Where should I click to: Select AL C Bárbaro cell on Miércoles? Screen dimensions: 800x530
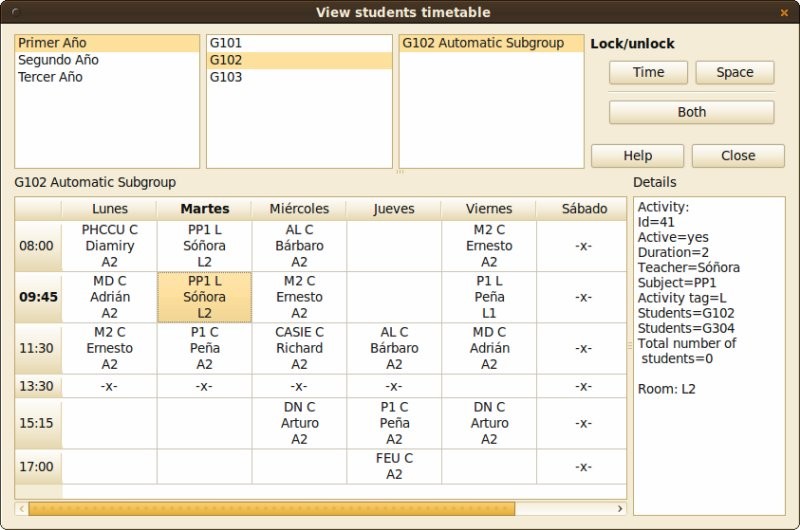point(299,246)
